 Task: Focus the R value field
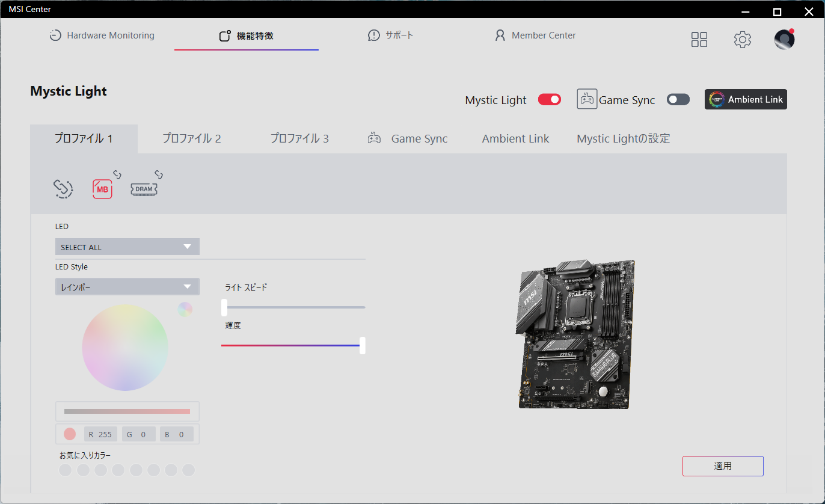[102, 434]
